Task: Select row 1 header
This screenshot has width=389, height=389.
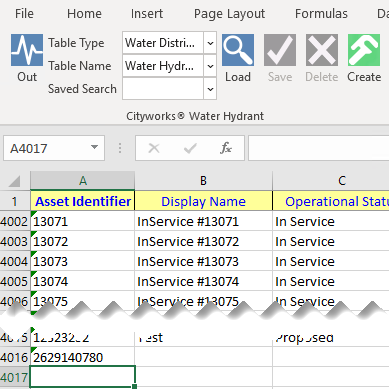Action: (x=15, y=201)
